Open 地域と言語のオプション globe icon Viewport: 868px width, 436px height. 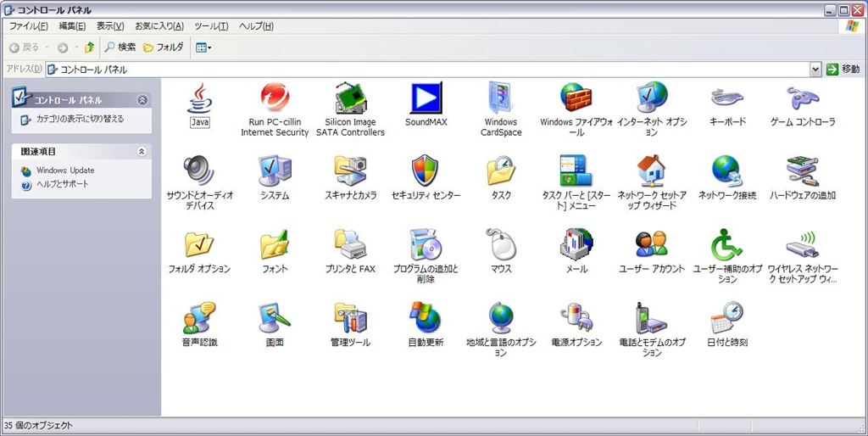click(x=501, y=317)
